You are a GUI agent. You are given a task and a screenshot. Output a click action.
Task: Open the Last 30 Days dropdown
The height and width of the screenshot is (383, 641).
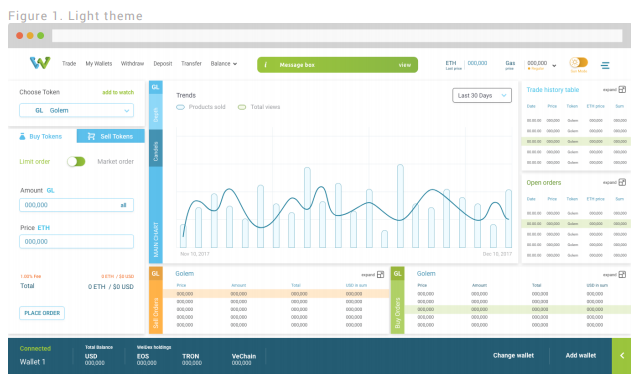482,95
